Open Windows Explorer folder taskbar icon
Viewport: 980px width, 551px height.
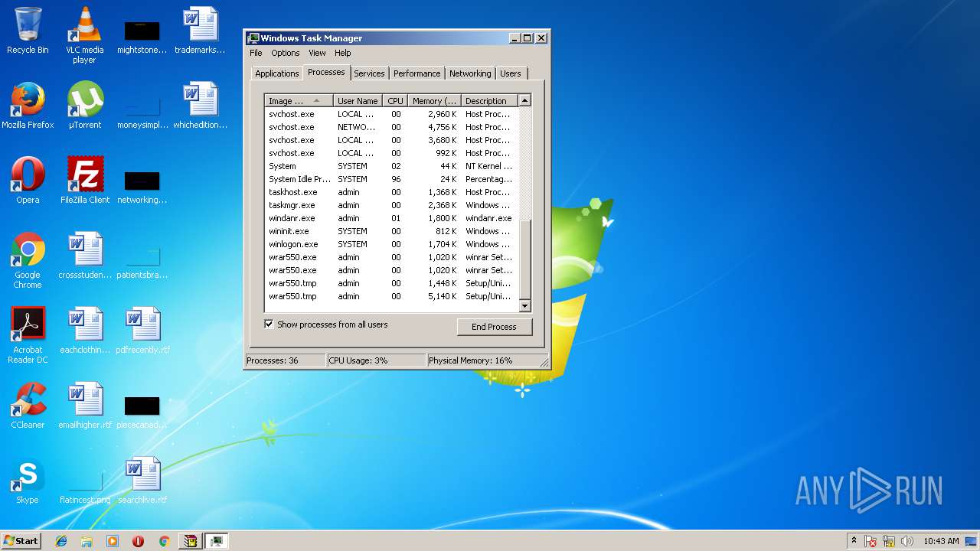point(87,541)
